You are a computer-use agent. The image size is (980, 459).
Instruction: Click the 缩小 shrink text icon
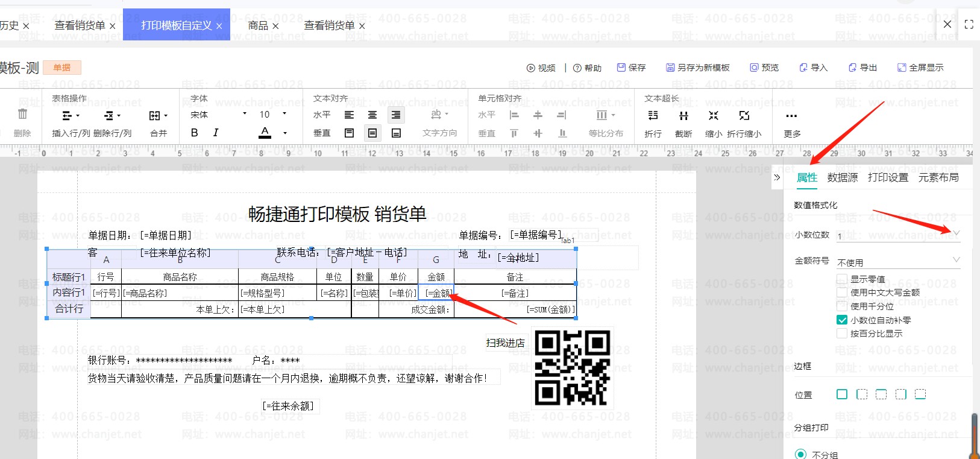click(714, 115)
